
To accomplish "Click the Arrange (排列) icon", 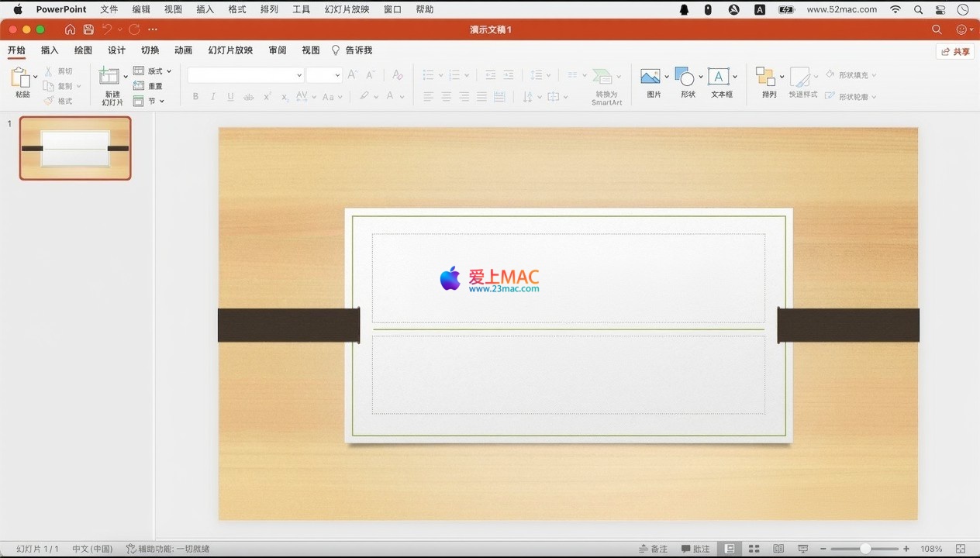I will click(765, 77).
